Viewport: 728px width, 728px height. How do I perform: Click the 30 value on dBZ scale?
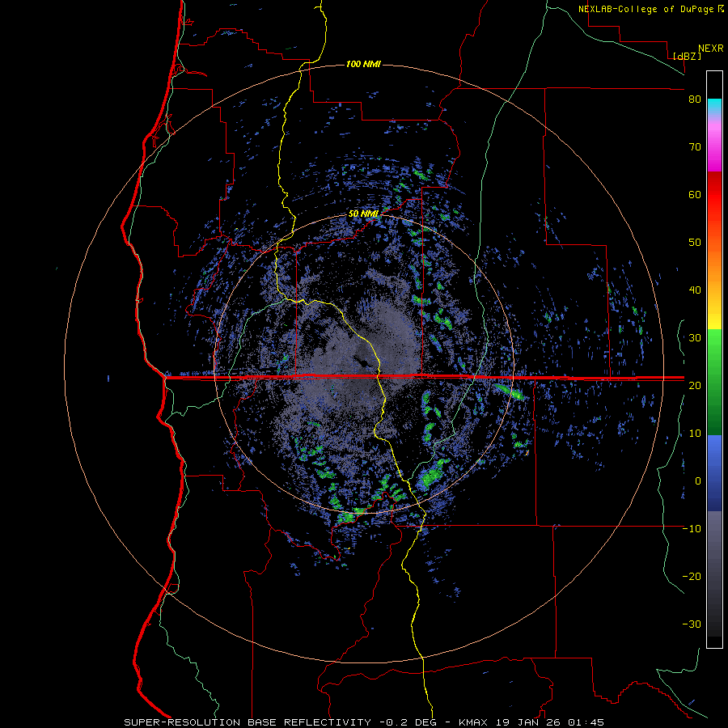(695, 338)
